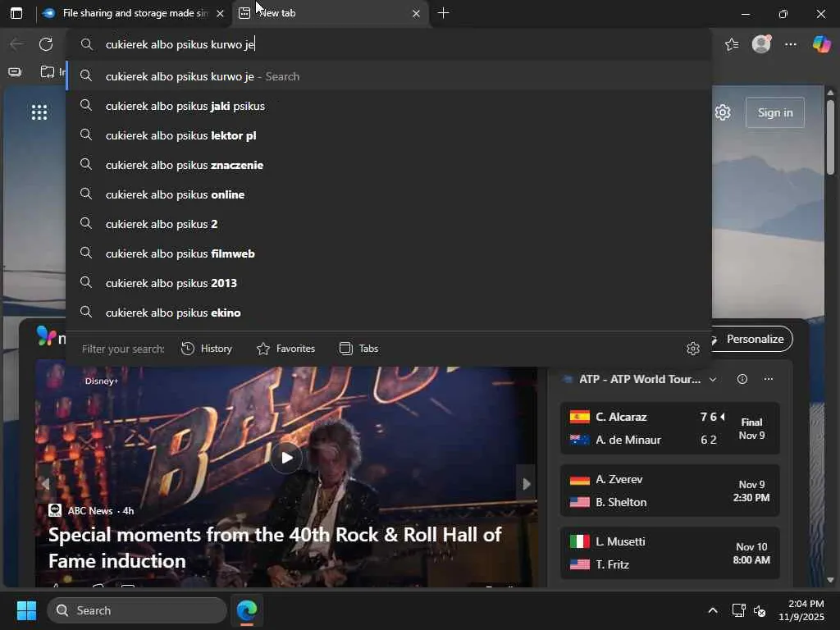
Task: Open the Copilot sidebar icon
Action: tap(821, 44)
